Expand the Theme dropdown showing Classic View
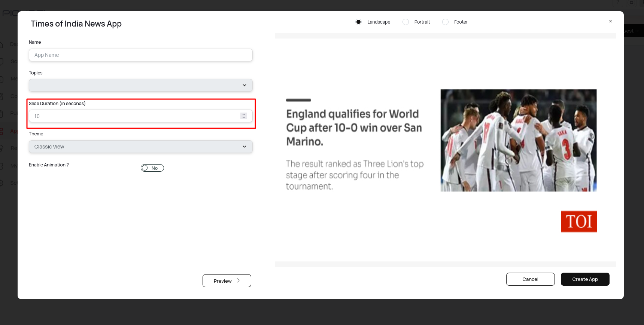 [140, 147]
